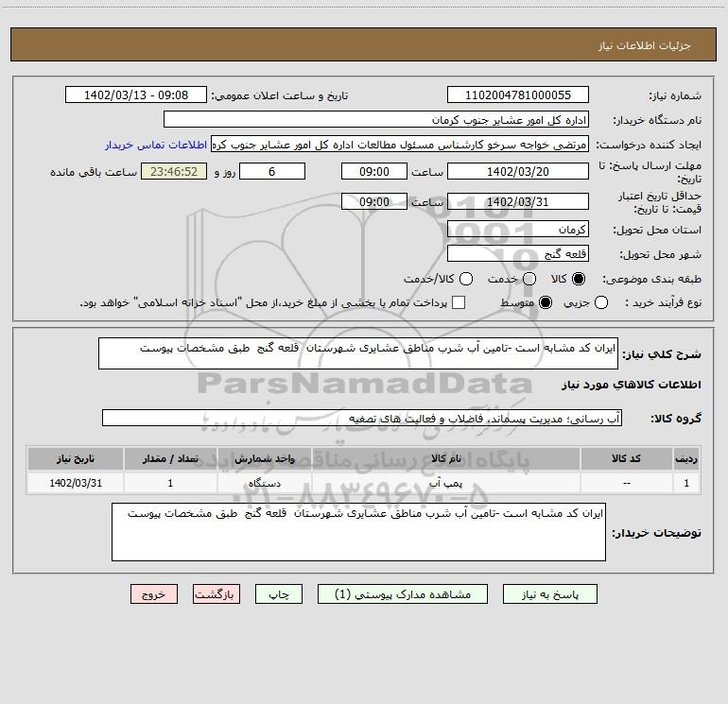Click the کد کالا column header
The width and height of the screenshot is (728, 704).
click(x=626, y=459)
